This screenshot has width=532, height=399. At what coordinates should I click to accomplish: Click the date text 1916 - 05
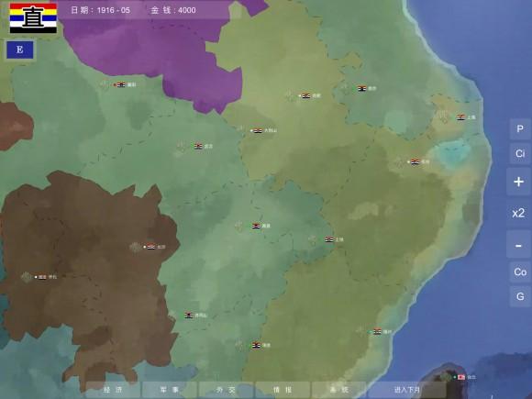(114, 10)
